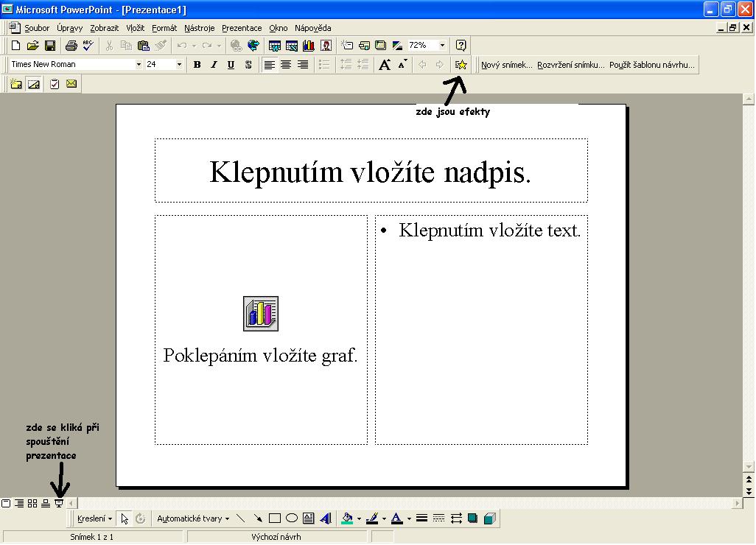Click Nový snímek button

[x=507, y=65]
